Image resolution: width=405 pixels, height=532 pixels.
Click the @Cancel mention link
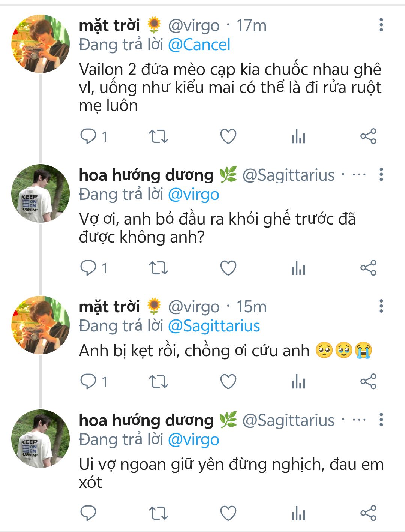pyautogui.click(x=199, y=45)
